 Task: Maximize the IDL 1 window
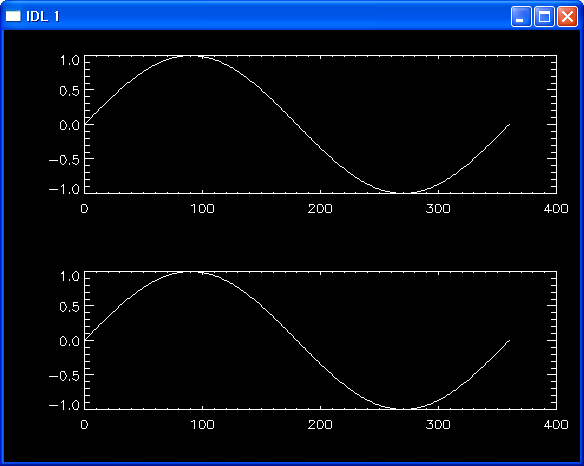tap(544, 16)
